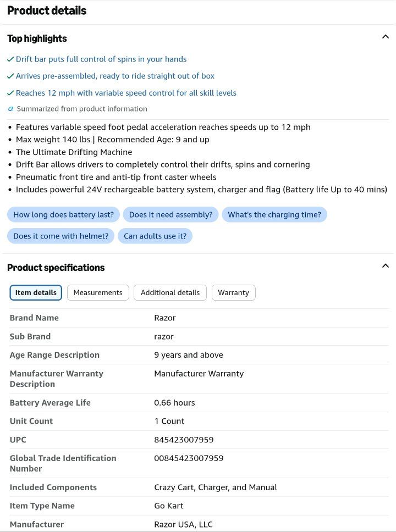The image size is (396, 532).
Task: Click the Top highlights heading
Action: point(37,38)
